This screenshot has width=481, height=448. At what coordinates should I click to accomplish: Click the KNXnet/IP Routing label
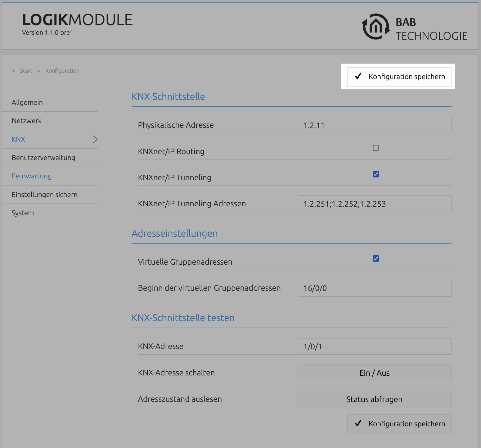click(x=171, y=151)
